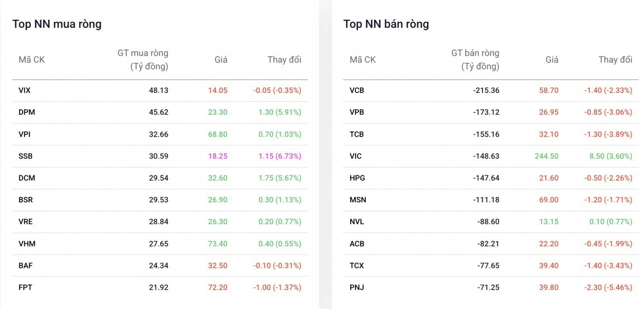Click HPG change -0.50 (-2.26%)
The width and height of the screenshot is (644, 309).
pyautogui.click(x=608, y=178)
